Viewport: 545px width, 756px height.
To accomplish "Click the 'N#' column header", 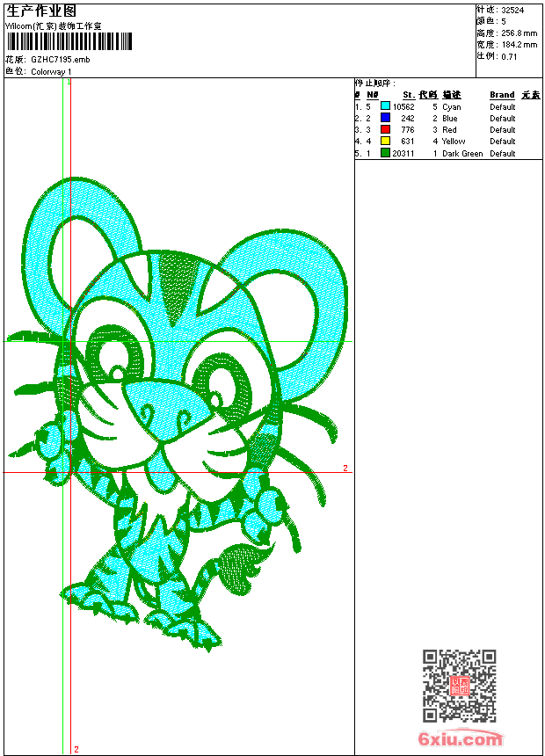I will [x=373, y=95].
